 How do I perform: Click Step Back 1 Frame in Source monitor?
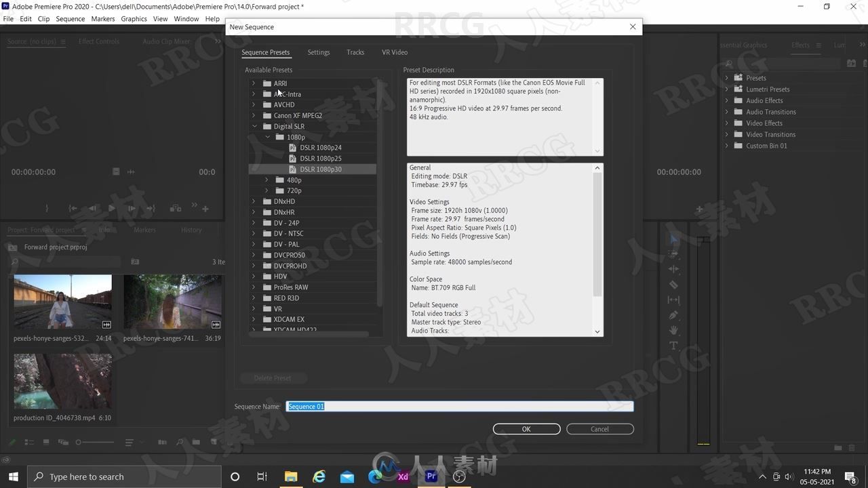coord(93,208)
